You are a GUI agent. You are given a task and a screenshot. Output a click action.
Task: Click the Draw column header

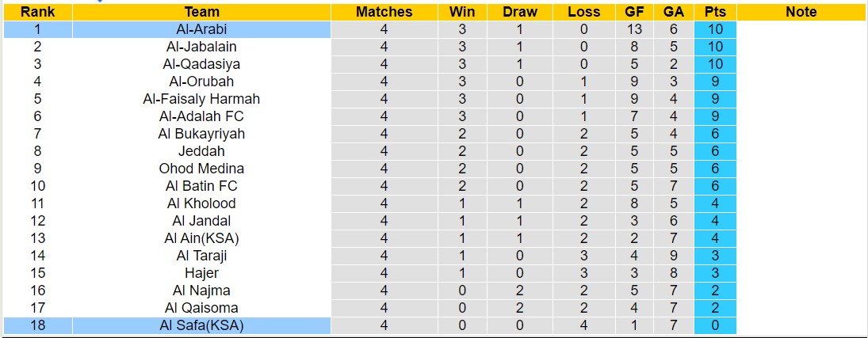click(520, 12)
